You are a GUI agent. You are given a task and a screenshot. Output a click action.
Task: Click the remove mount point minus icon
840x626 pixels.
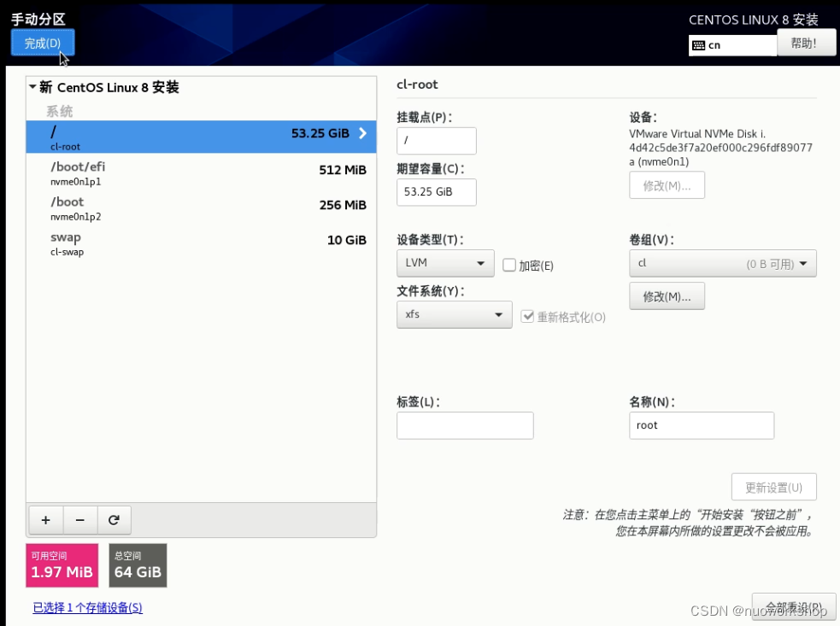(x=80, y=520)
